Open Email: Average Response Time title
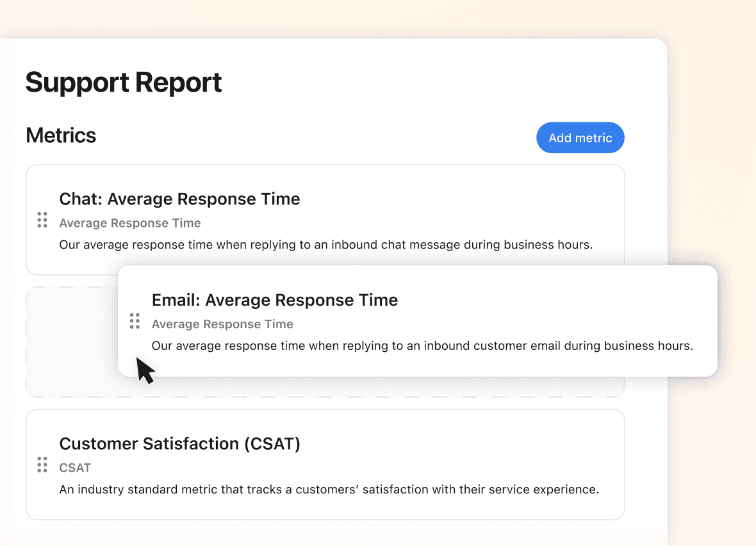The height and width of the screenshot is (546, 756). pos(274,301)
